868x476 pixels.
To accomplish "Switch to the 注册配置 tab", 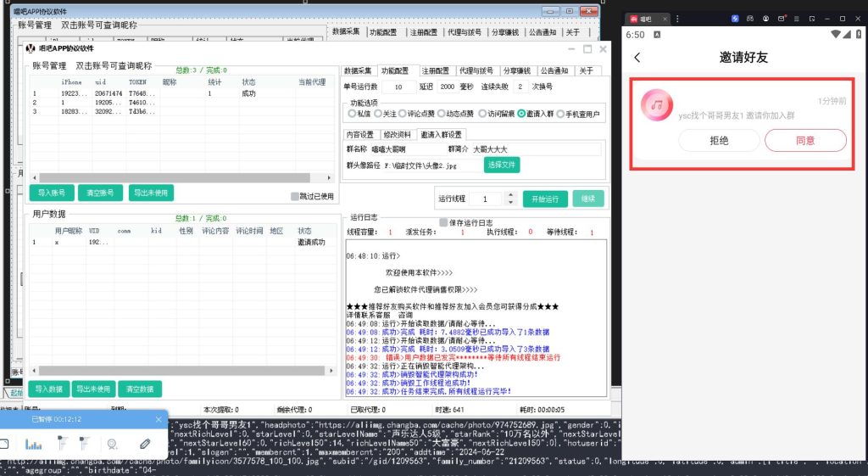I will click(436, 70).
